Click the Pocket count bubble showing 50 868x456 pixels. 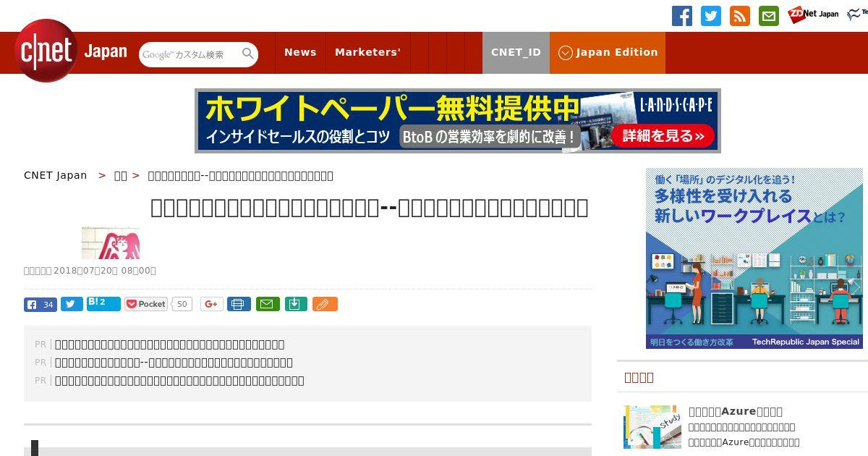click(x=182, y=304)
